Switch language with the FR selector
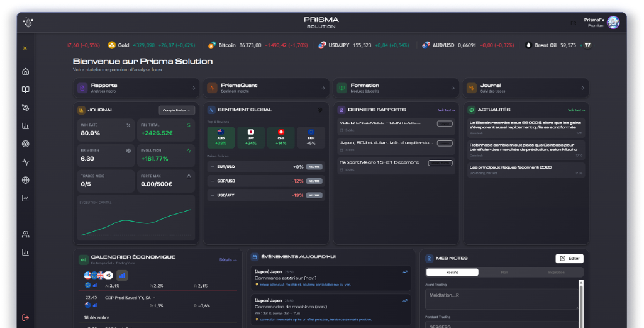 [574, 23]
